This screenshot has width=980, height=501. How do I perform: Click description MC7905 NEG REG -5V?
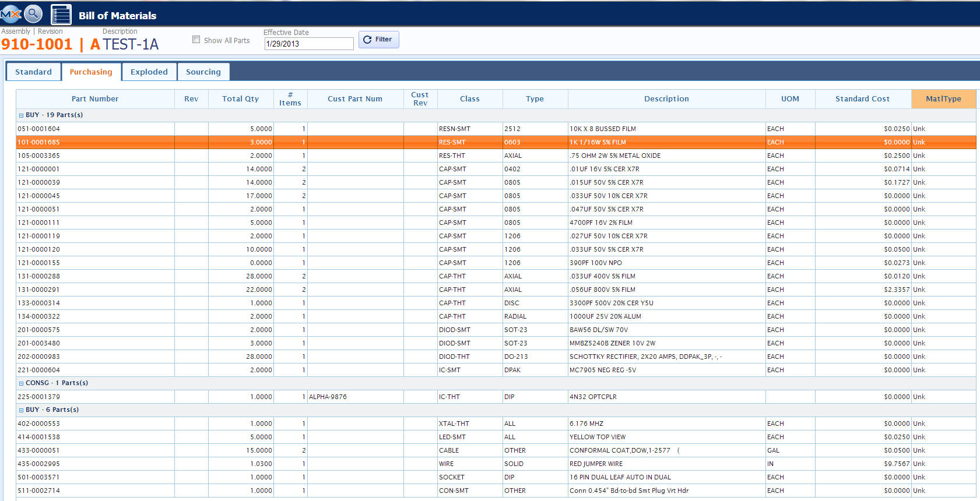tap(603, 370)
